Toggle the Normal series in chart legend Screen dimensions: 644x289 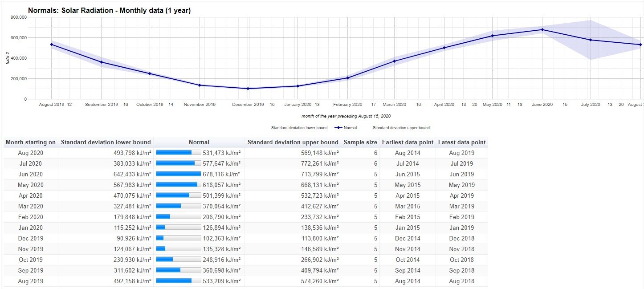click(346, 128)
